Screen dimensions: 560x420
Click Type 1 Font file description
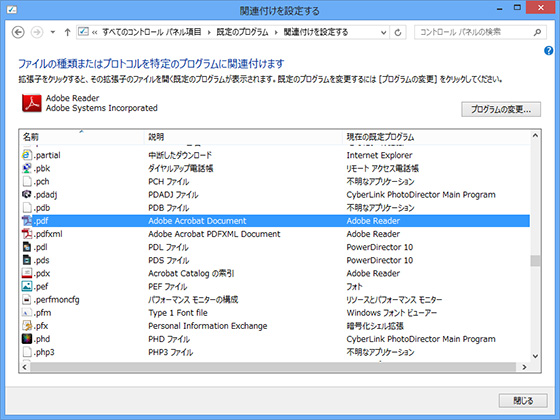coord(178,313)
